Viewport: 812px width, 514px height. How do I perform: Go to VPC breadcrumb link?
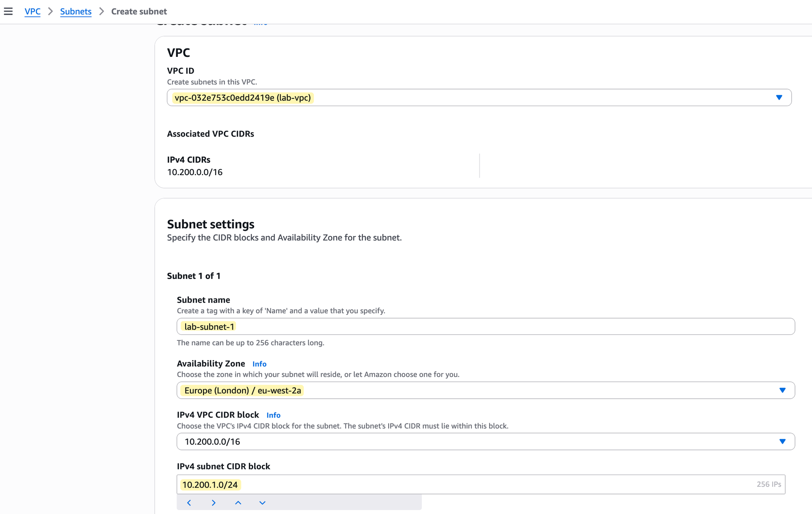[x=32, y=11]
